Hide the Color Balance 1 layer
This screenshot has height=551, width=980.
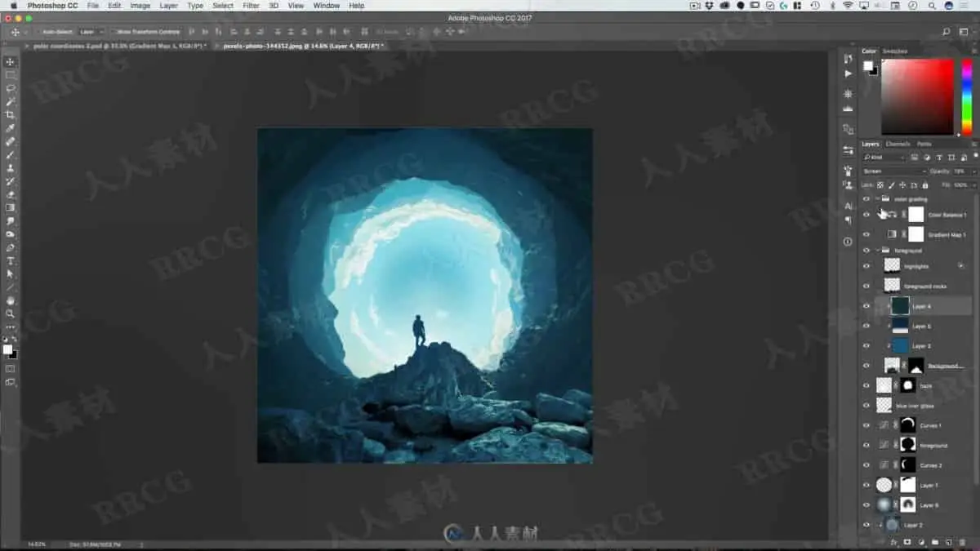866,215
